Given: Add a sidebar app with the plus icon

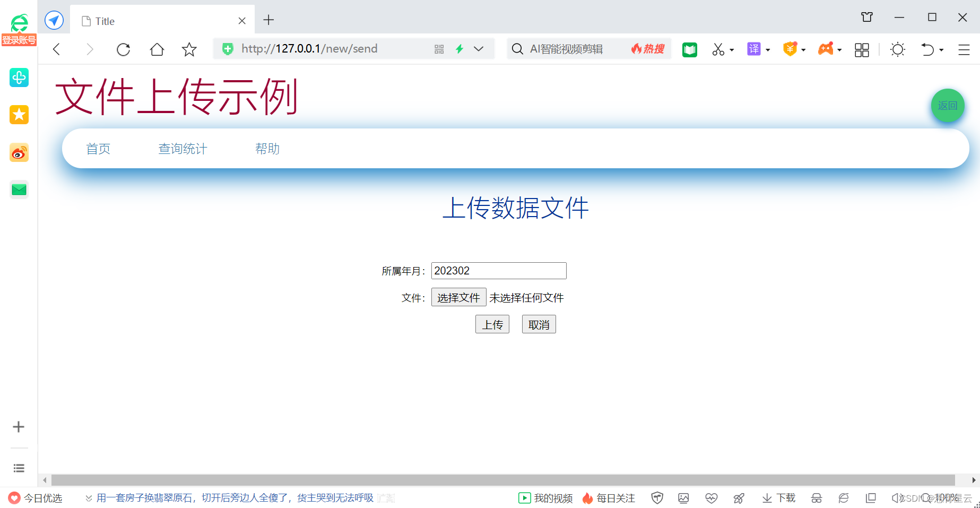Looking at the screenshot, I should pos(19,427).
